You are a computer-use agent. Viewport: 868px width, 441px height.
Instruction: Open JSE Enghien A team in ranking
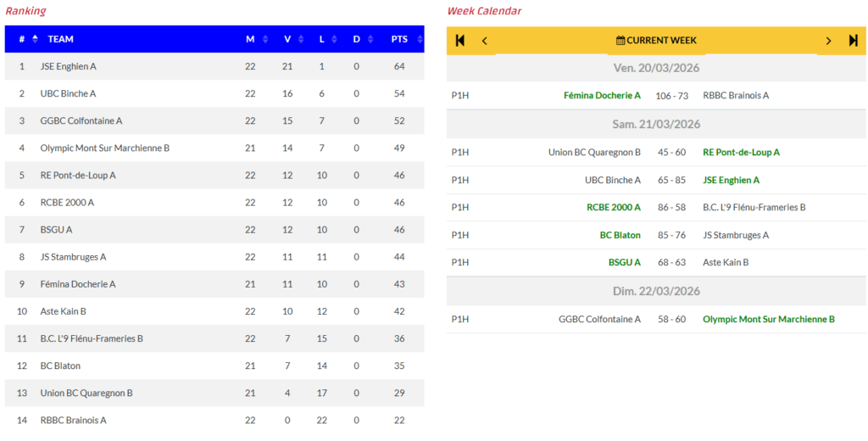click(x=69, y=66)
